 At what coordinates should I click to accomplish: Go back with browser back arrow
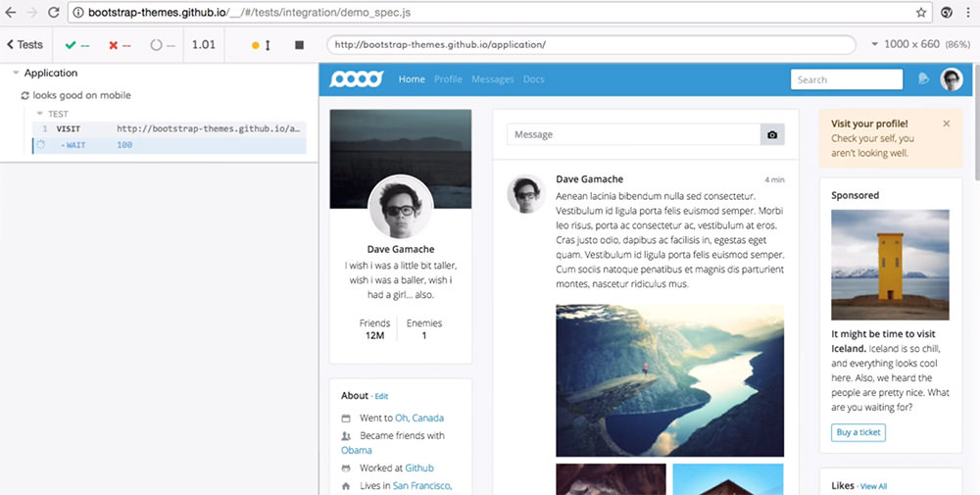coord(11,12)
